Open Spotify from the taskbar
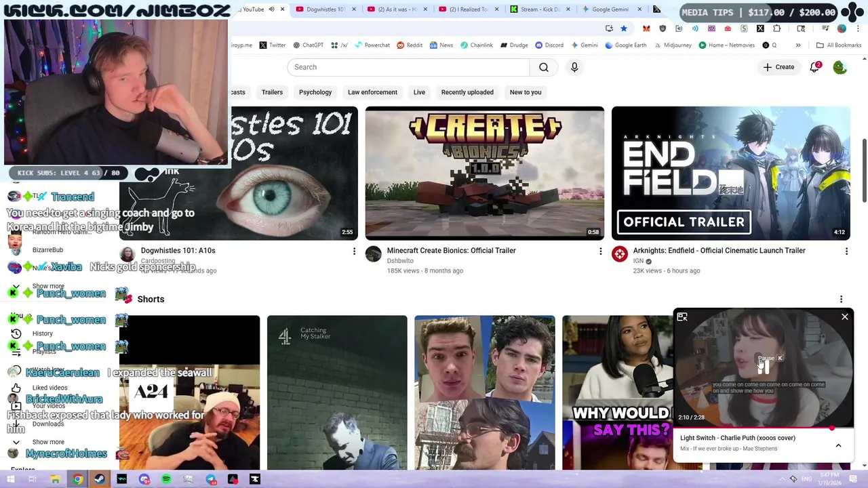The height and width of the screenshot is (488, 868). coord(166,479)
